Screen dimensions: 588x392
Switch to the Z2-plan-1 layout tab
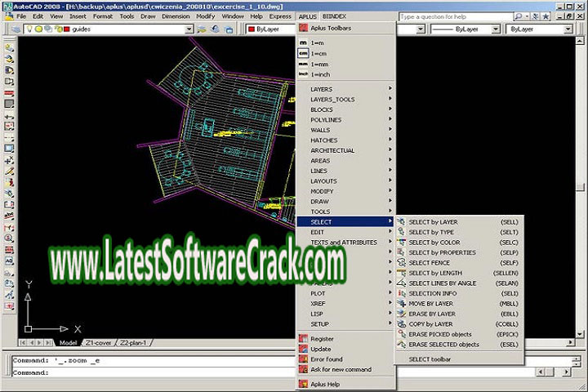[133, 343]
